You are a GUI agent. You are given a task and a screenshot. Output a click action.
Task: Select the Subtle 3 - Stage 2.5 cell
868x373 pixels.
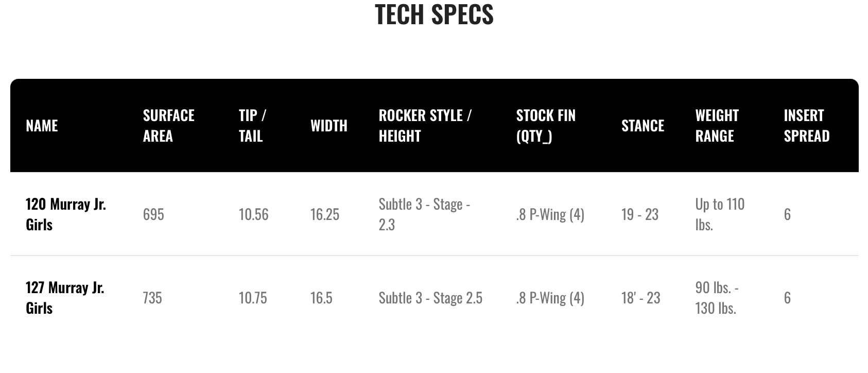tap(430, 298)
